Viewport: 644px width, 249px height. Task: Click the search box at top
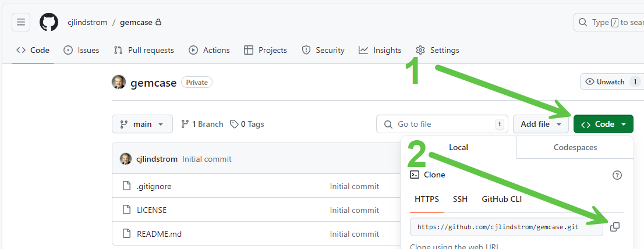pyautogui.click(x=608, y=22)
